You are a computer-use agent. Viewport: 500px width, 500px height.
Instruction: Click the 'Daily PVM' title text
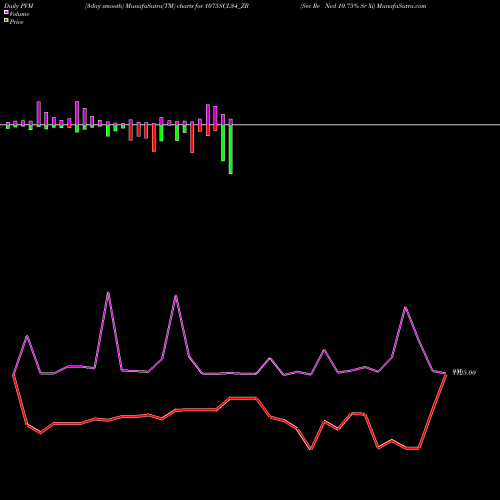(19, 6)
